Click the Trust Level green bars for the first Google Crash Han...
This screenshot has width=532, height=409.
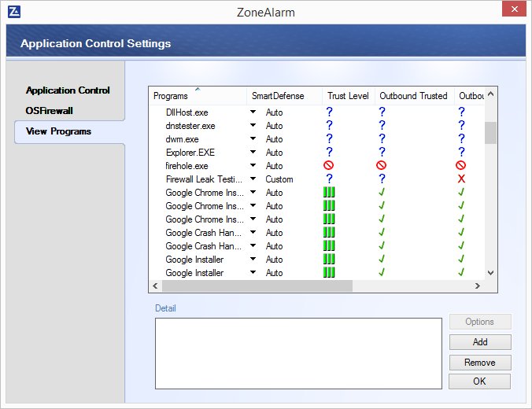point(329,232)
